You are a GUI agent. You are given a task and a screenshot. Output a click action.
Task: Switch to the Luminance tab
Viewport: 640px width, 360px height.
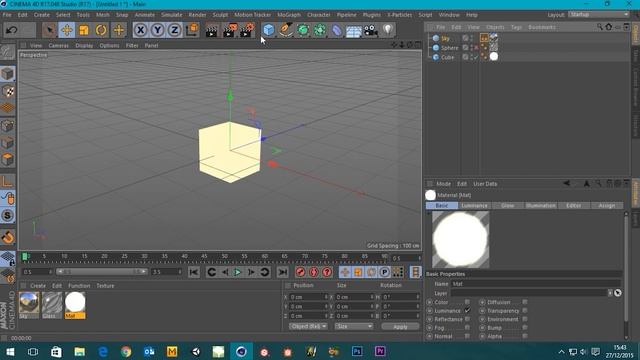(x=474, y=206)
